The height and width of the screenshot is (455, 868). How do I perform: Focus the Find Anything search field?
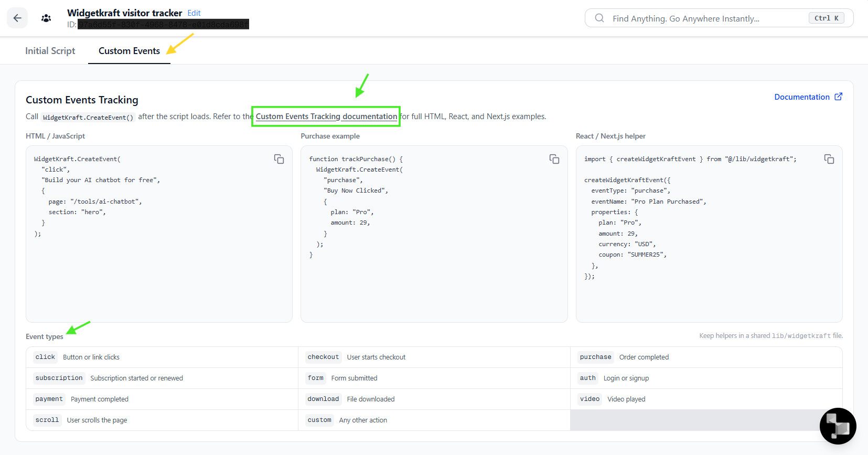[719, 18]
